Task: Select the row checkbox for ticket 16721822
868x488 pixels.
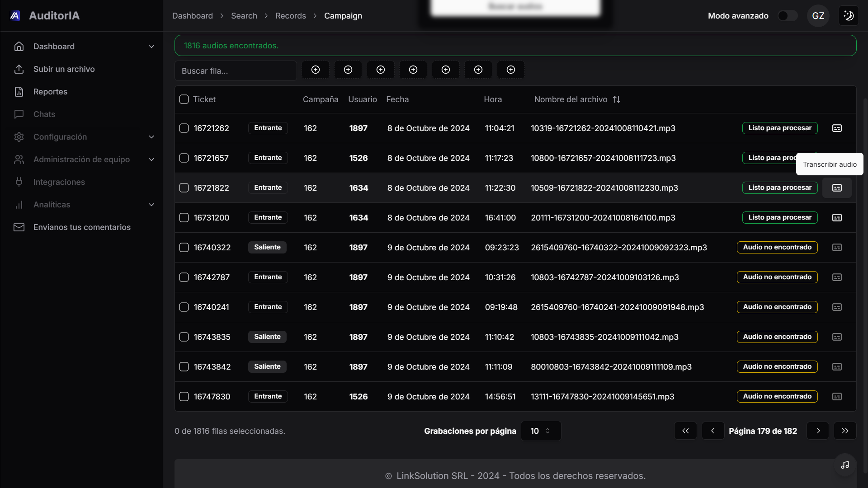Action: click(184, 188)
